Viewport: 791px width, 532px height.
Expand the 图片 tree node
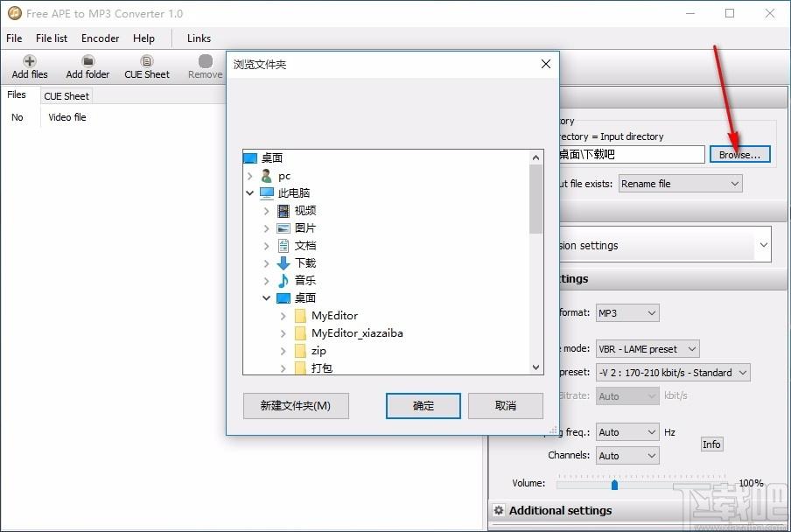(266, 228)
